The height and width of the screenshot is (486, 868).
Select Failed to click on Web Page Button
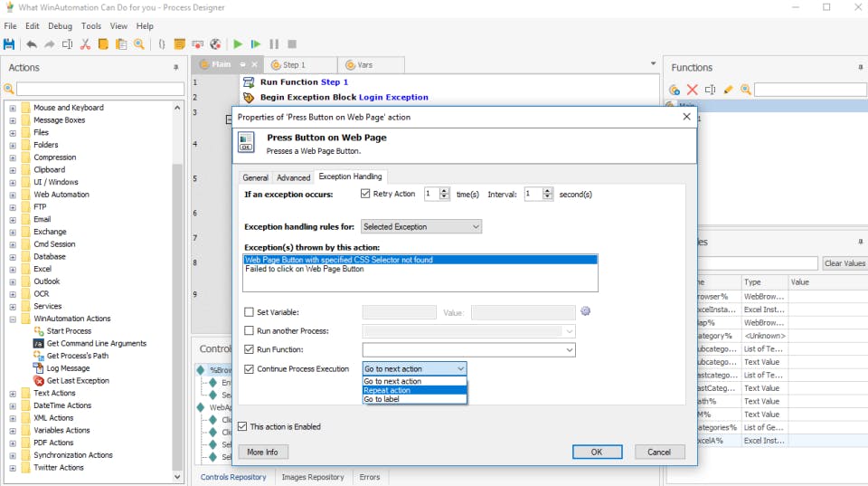[305, 269]
